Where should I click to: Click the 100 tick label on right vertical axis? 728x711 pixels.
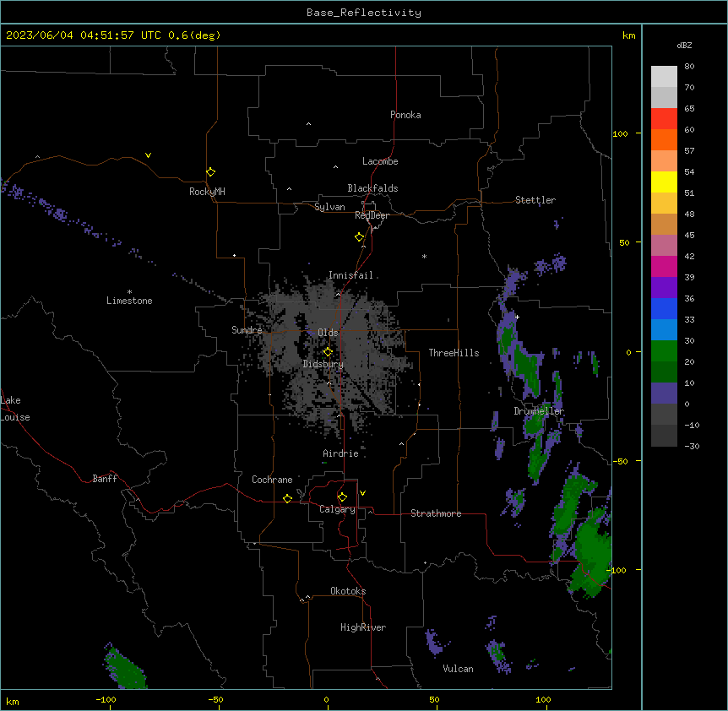pyautogui.click(x=620, y=133)
